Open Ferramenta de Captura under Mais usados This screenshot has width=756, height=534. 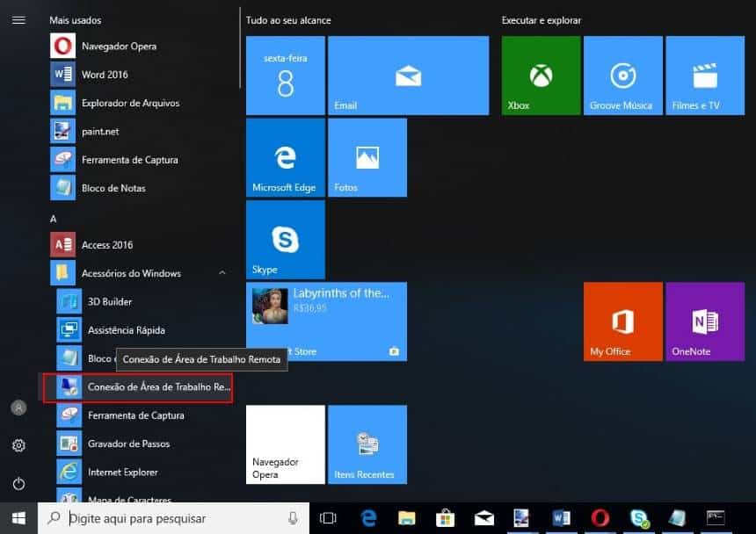click(137, 160)
